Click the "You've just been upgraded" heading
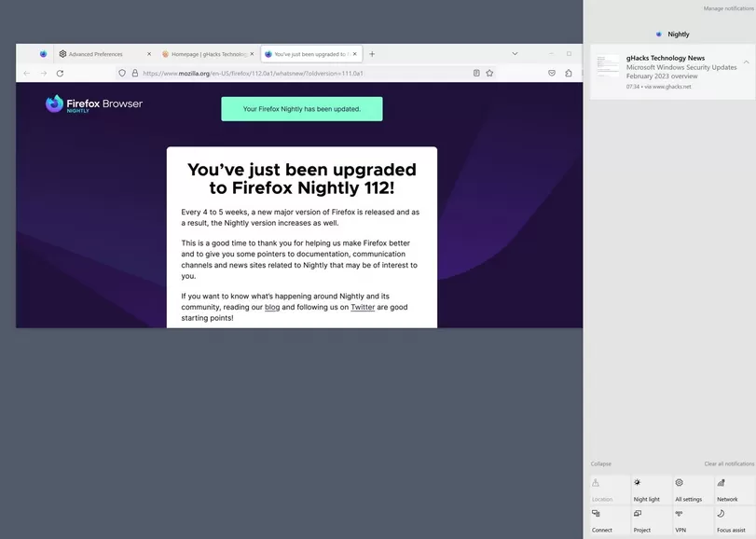This screenshot has width=756, height=539. 302,178
